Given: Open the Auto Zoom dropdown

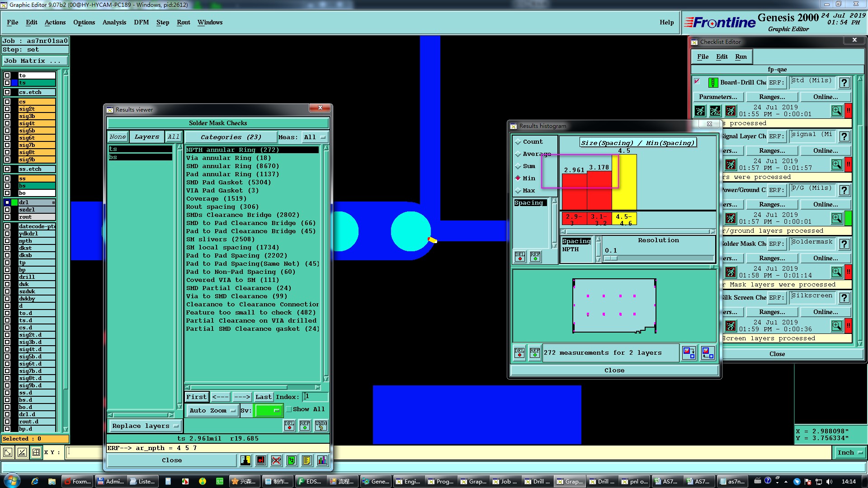Looking at the screenshot, I should click(x=212, y=410).
